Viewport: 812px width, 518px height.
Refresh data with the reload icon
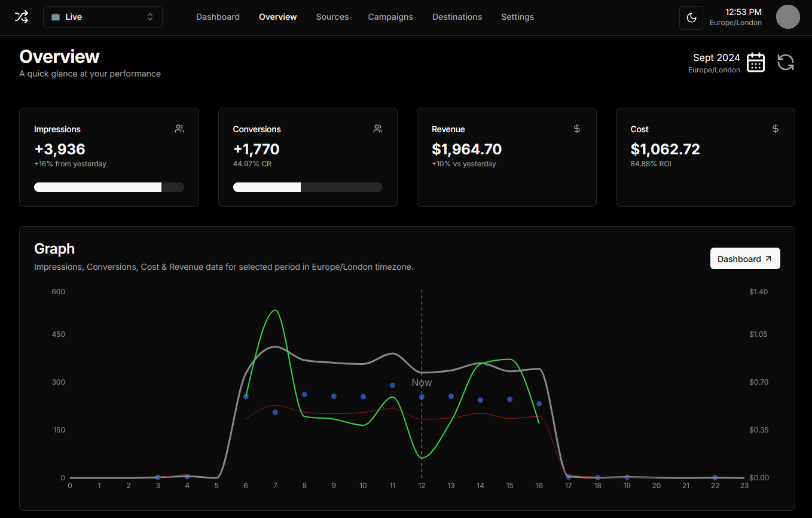point(786,62)
